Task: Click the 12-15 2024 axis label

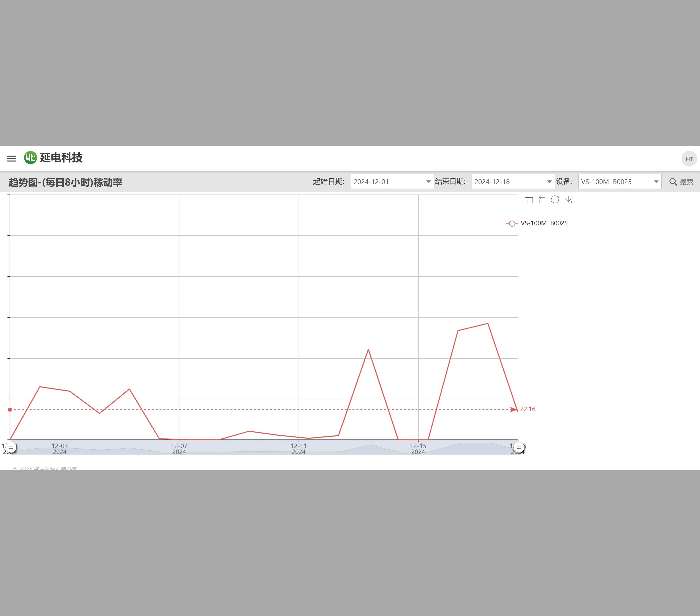Action: click(418, 449)
